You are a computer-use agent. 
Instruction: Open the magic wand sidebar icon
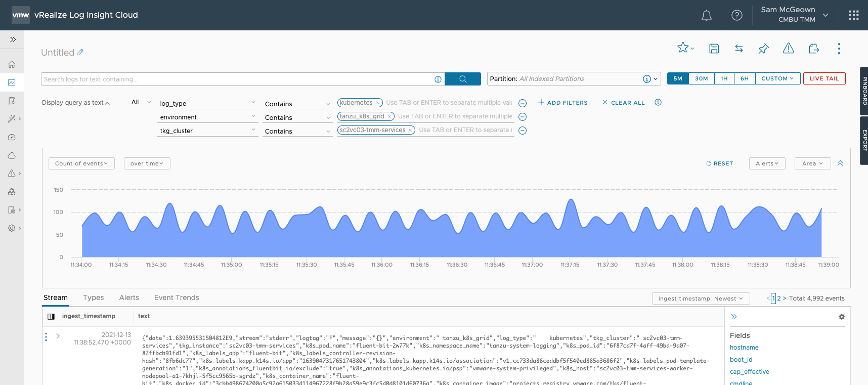[x=12, y=119]
